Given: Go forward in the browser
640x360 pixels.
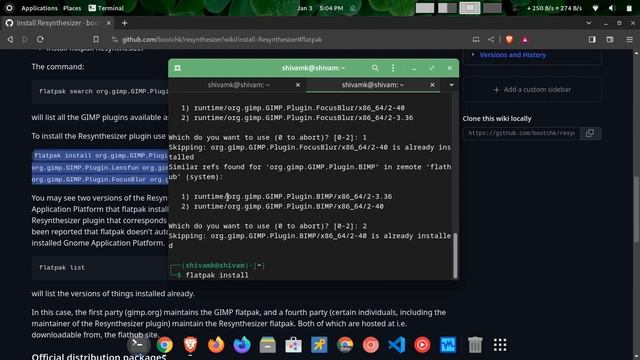Looking at the screenshot, I should tap(25, 40).
